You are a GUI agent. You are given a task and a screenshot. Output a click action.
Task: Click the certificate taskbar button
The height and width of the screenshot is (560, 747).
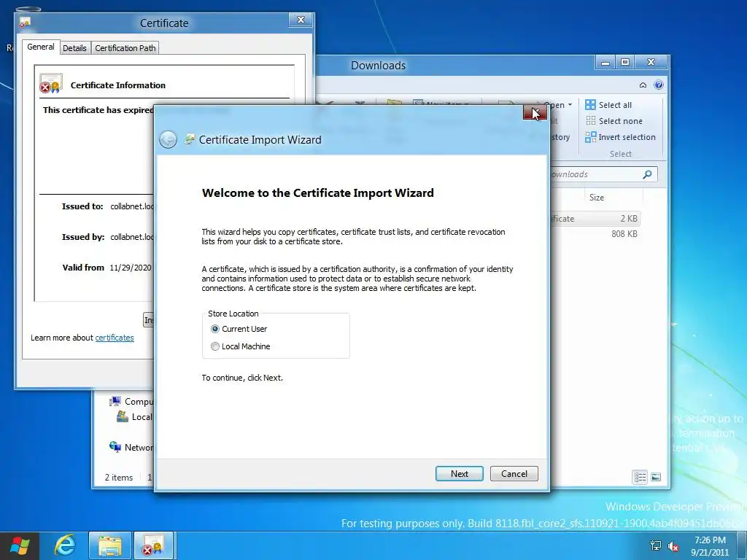pos(155,545)
